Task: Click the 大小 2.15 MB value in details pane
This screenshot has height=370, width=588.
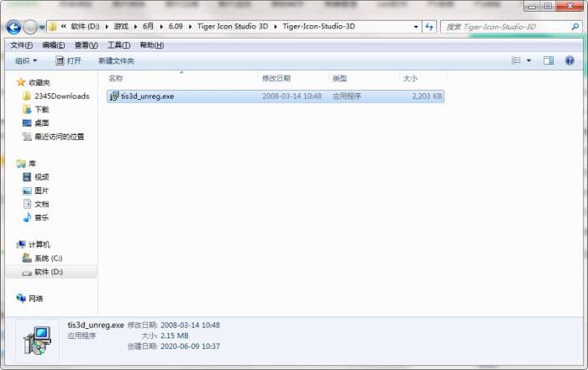Action: (175, 336)
